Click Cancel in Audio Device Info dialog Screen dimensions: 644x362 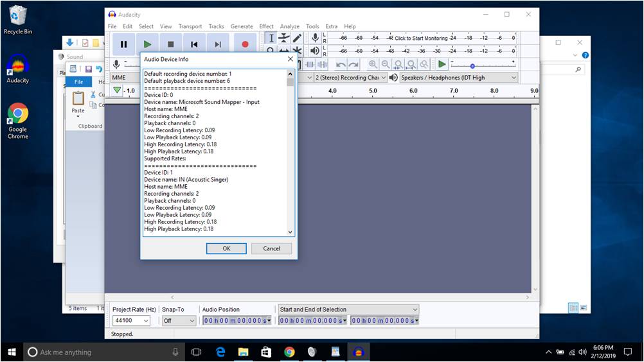pos(271,248)
